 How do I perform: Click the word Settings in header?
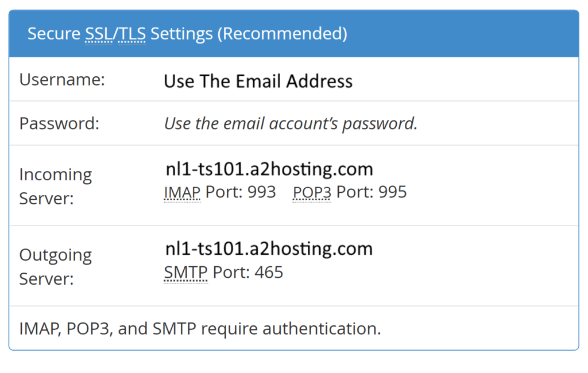point(181,34)
